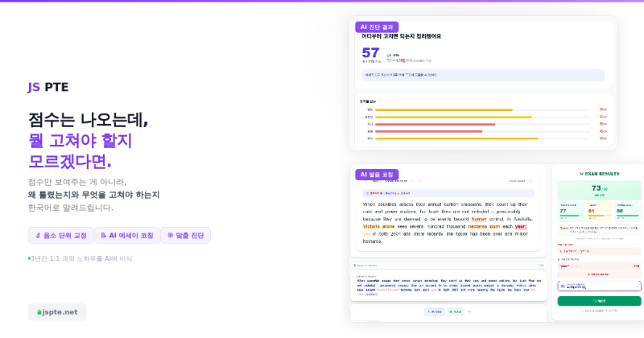Click the 음소 단위 교정 pill
The width and height of the screenshot is (644, 338).
60,235
